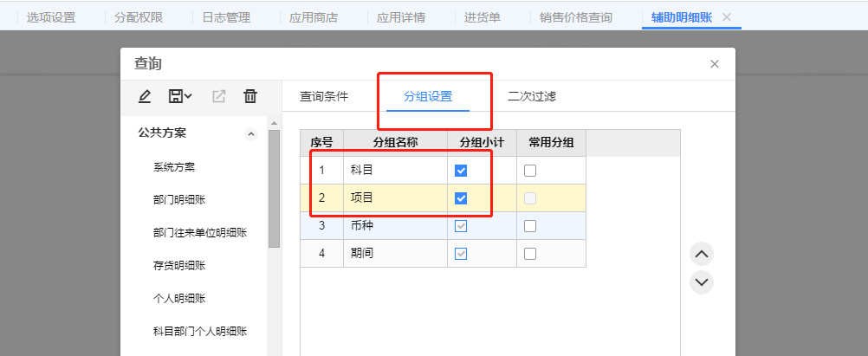The height and width of the screenshot is (356, 868).
Task: Choose 存货明细账 from scheme list
Action: (x=179, y=265)
